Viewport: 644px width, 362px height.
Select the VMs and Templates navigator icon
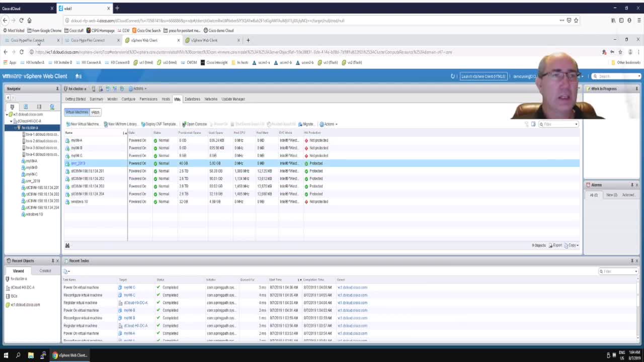tap(26, 107)
